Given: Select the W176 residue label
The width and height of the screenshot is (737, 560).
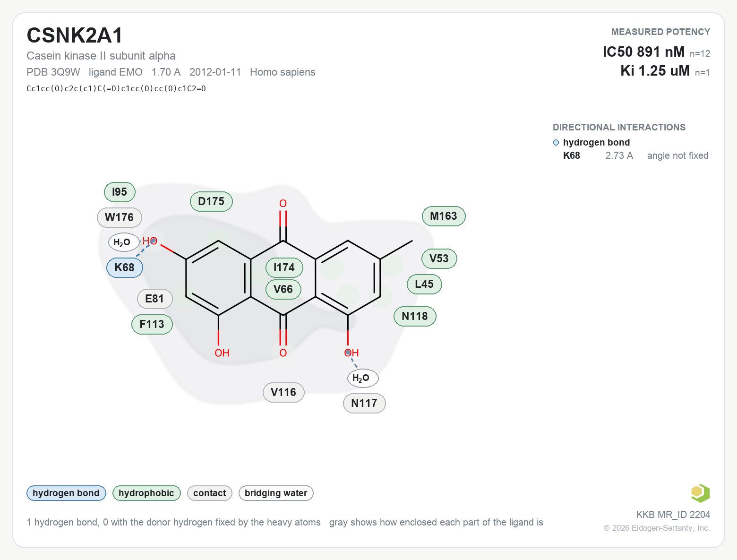Looking at the screenshot, I should (120, 217).
